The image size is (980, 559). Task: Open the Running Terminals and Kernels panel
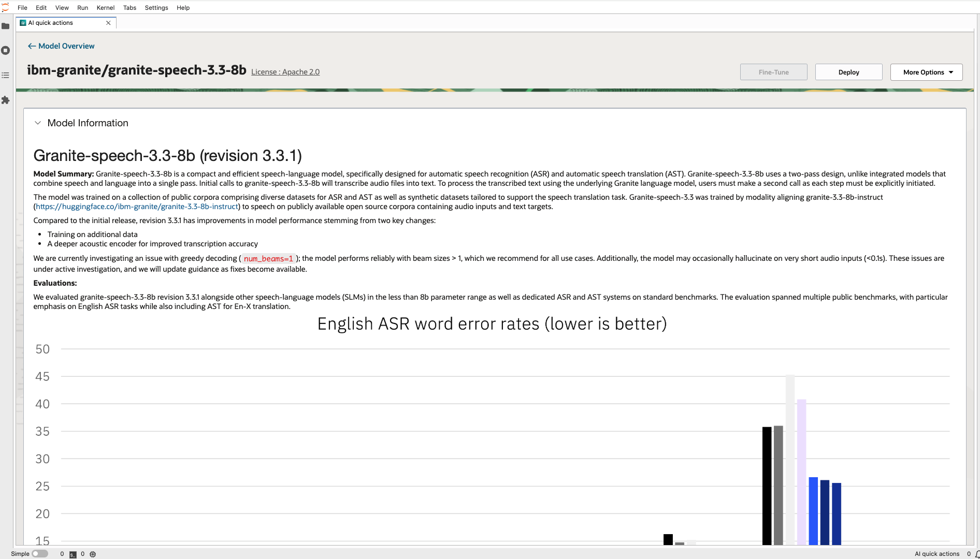tap(6, 50)
